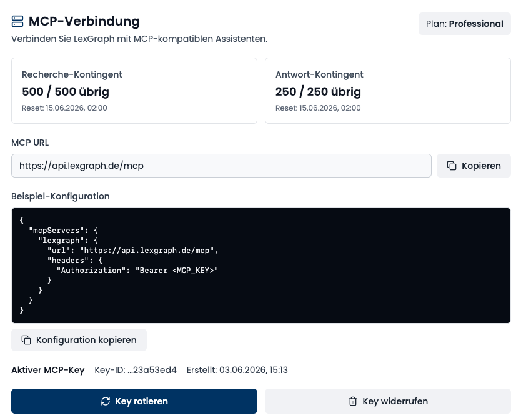Viewport: 521px width, 420px height.
Task: Open the Plan: Professional badge
Action: point(465,24)
